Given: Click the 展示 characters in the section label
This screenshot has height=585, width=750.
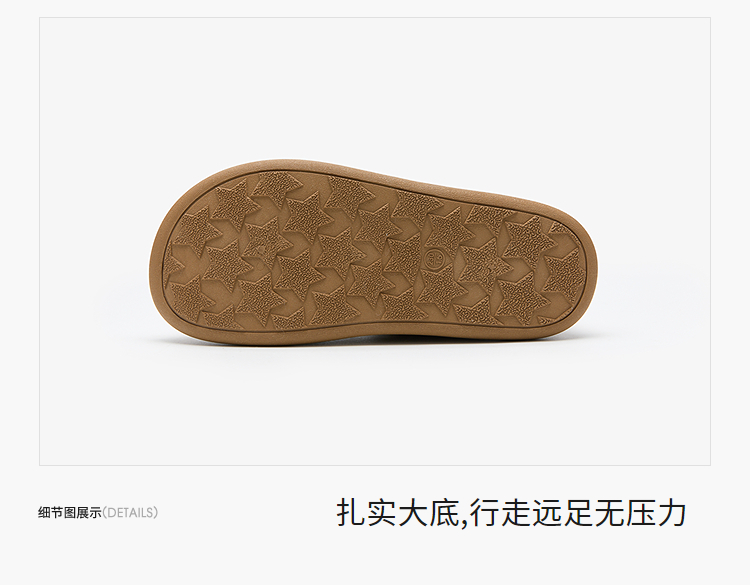Looking at the screenshot, I should 89,513.
